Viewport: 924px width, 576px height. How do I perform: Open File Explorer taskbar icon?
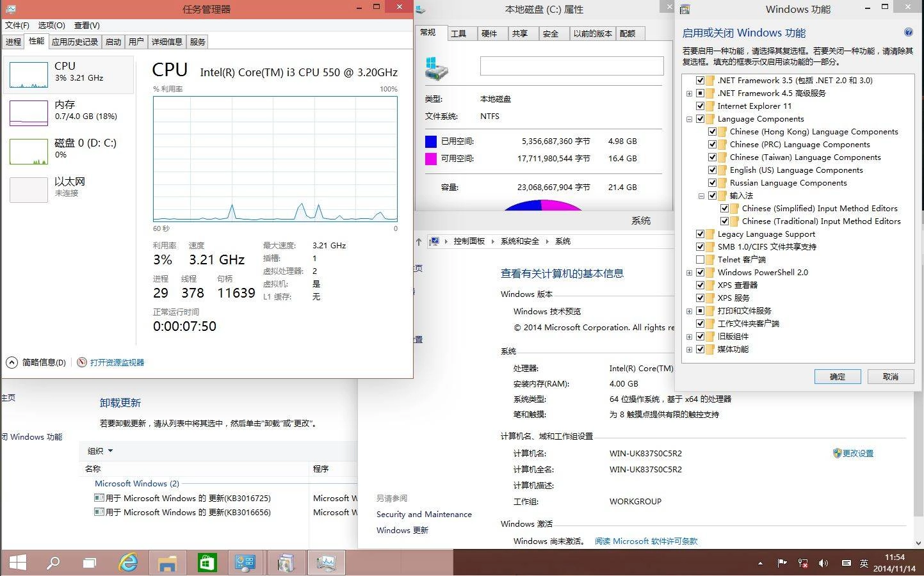167,563
